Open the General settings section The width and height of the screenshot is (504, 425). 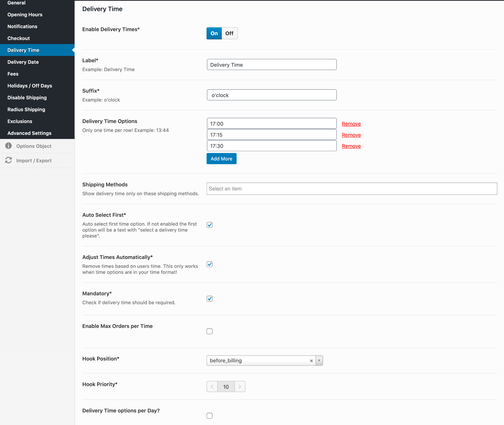click(37, 3)
